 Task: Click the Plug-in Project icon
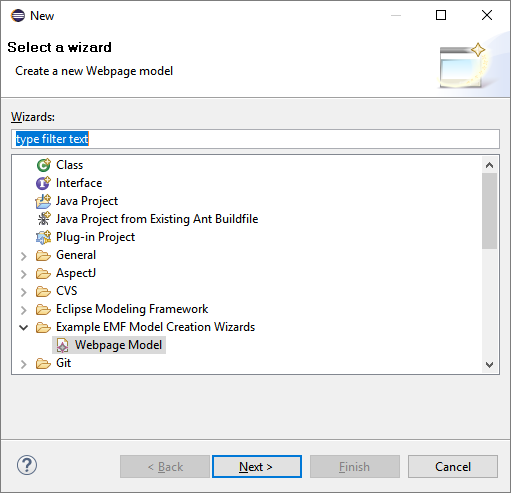43,237
